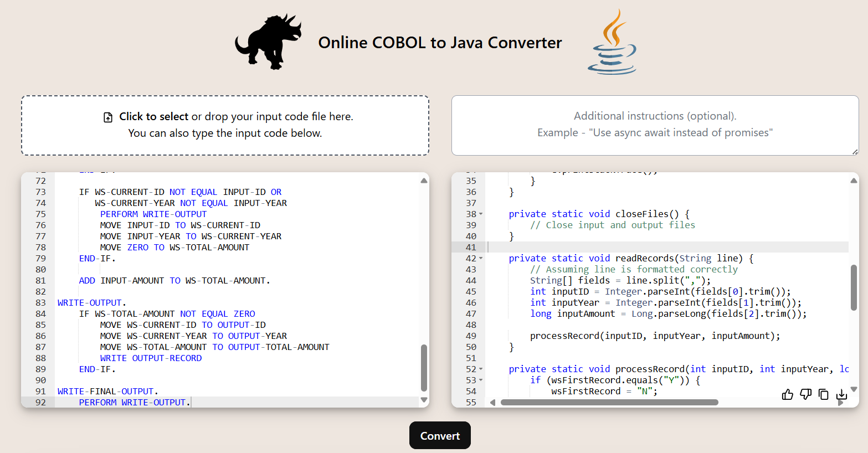Click 'WRITE OUTPUT-RECORD' on line 88

[151, 358]
